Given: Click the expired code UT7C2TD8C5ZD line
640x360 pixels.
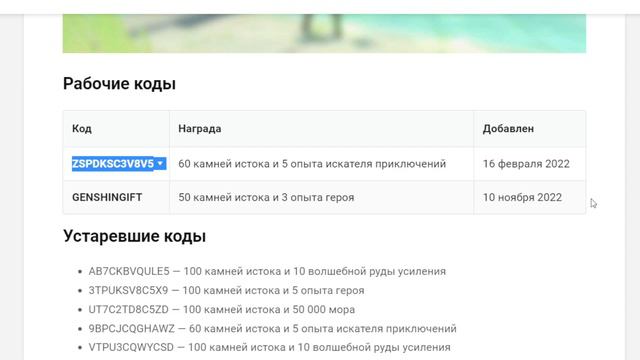Looking at the screenshot, I should pos(222,309).
